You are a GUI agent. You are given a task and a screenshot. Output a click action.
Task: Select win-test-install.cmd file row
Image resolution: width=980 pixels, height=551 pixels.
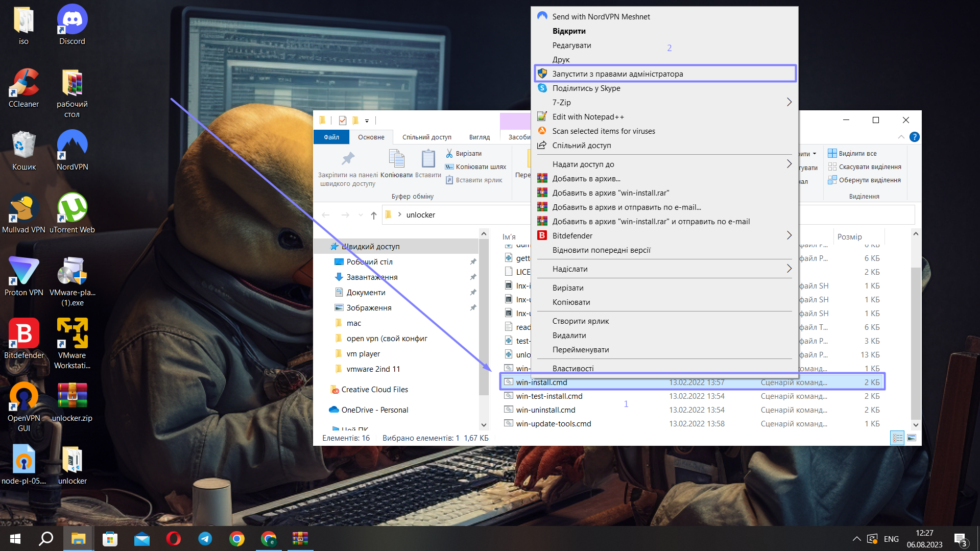tap(692, 396)
